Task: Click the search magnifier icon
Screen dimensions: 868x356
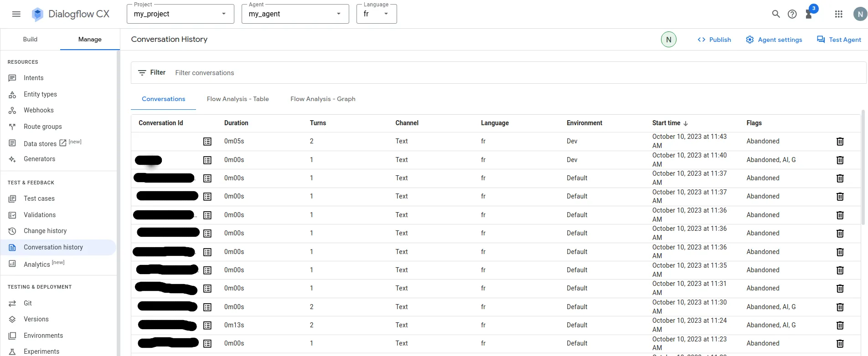Action: tap(775, 14)
